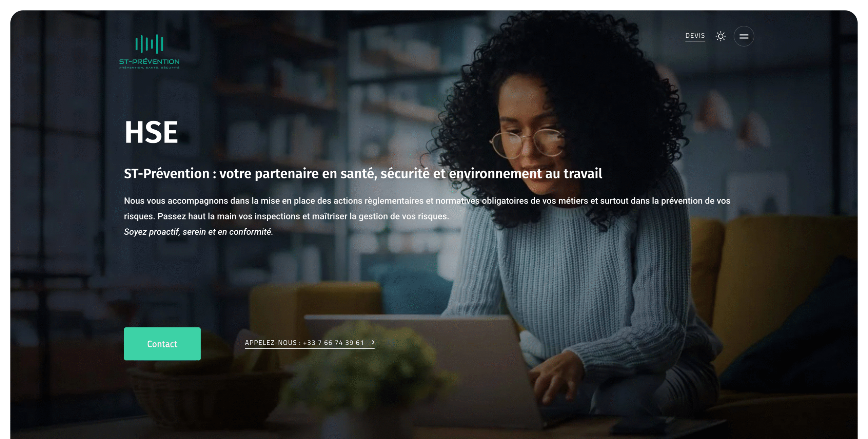
Task: Click the 'votre partenaire en santé' subtitle
Action: click(363, 173)
